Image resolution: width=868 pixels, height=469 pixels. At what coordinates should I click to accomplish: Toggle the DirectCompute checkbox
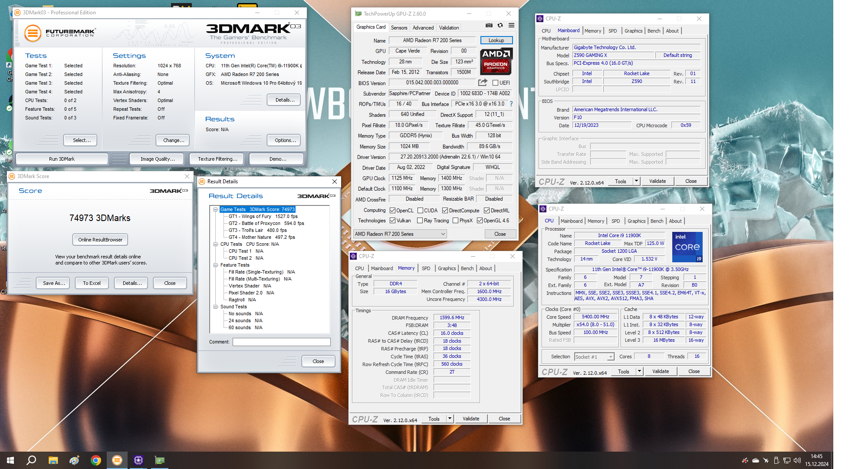pos(445,211)
